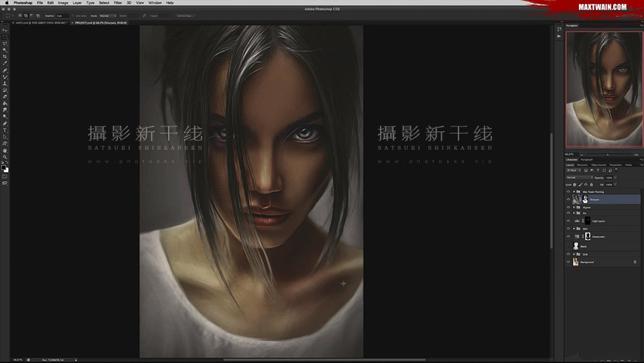
Task: Select the Dodge tool
Action: click(5, 116)
